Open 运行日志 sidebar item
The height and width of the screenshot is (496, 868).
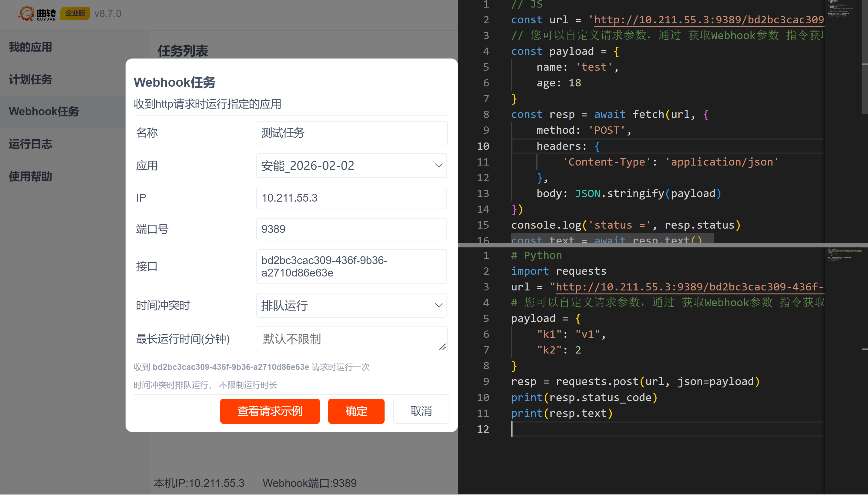31,144
